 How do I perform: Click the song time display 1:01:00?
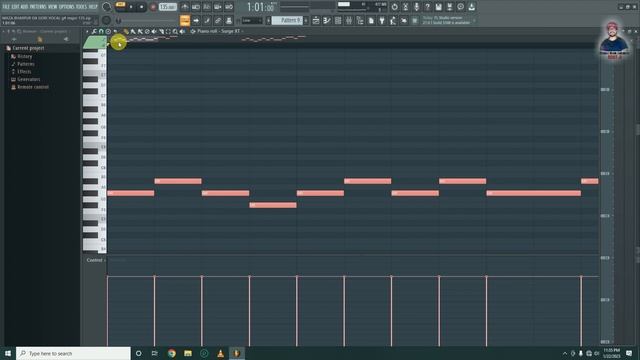260,7
